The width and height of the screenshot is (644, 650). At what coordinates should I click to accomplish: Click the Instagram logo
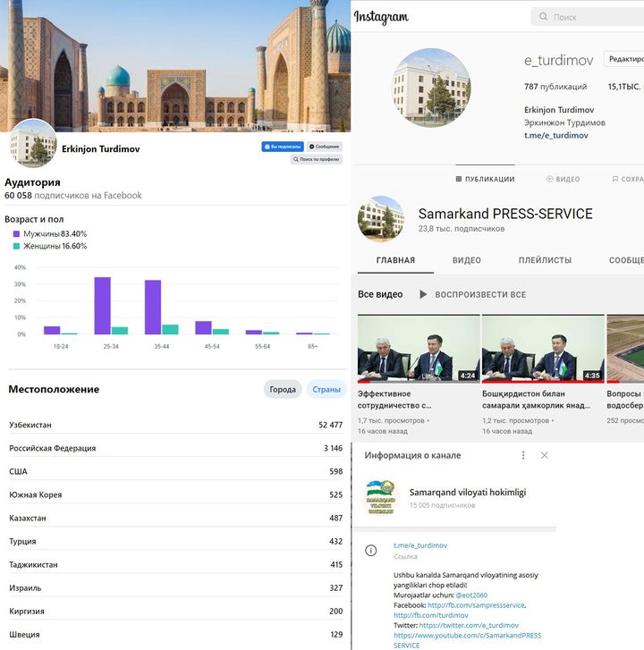tap(381, 17)
